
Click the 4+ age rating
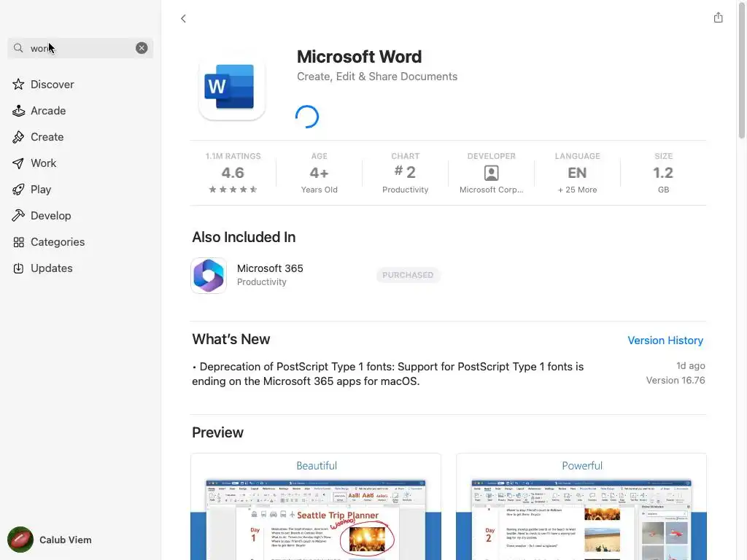(x=320, y=172)
